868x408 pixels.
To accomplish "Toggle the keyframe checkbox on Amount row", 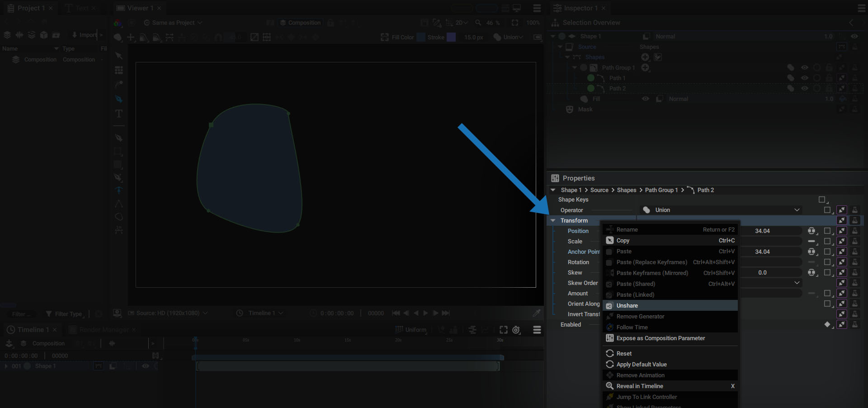I will 827,293.
